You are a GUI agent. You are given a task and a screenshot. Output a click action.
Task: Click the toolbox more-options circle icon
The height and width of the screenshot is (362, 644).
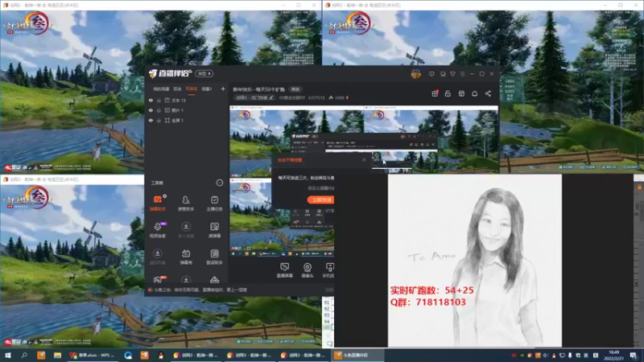tap(219, 183)
